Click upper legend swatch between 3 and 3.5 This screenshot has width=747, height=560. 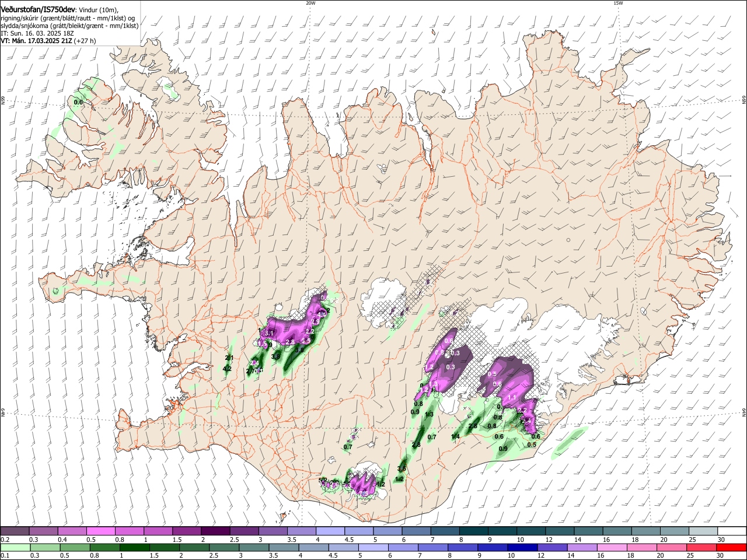273,531
